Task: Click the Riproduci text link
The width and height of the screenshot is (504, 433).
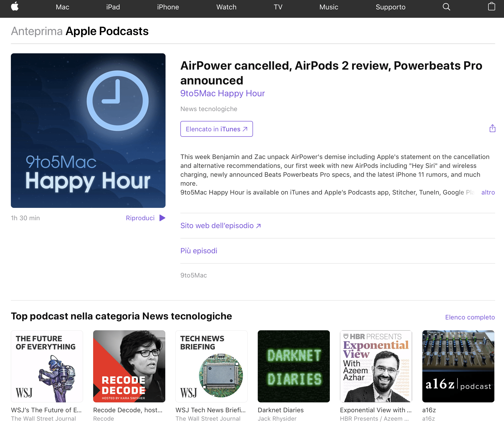Action: [x=140, y=218]
